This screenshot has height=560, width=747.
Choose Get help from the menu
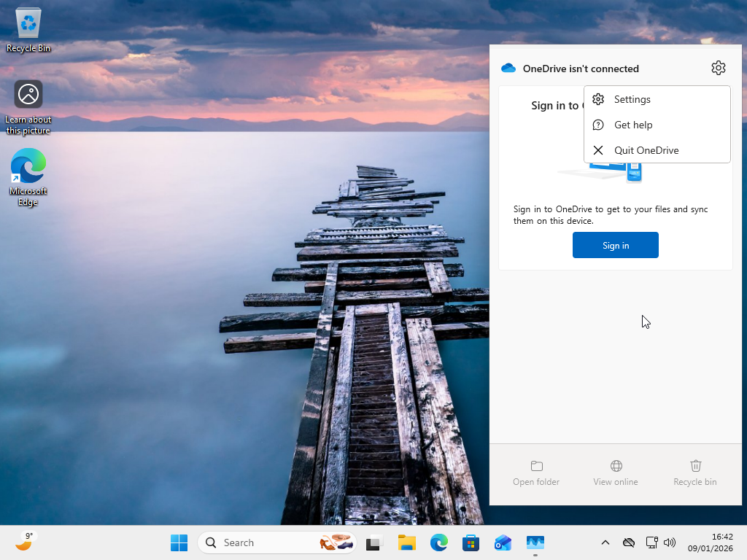(x=633, y=125)
